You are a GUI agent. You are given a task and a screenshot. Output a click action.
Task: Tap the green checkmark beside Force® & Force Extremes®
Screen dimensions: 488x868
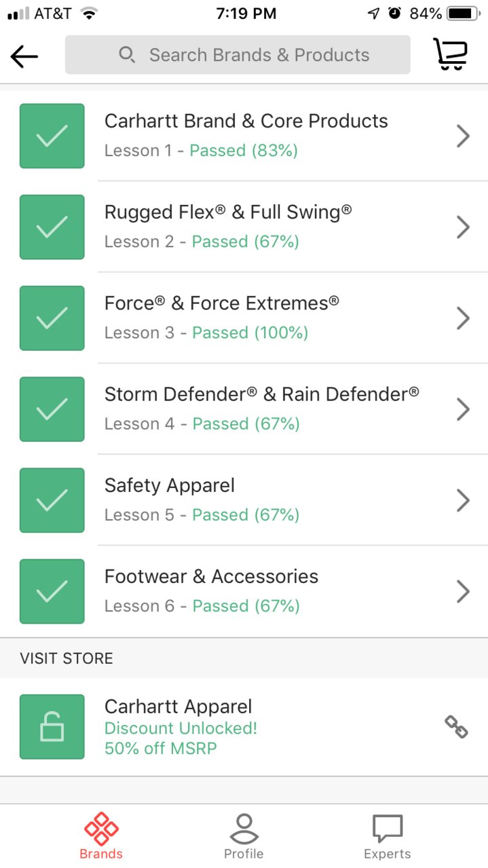[52, 318]
